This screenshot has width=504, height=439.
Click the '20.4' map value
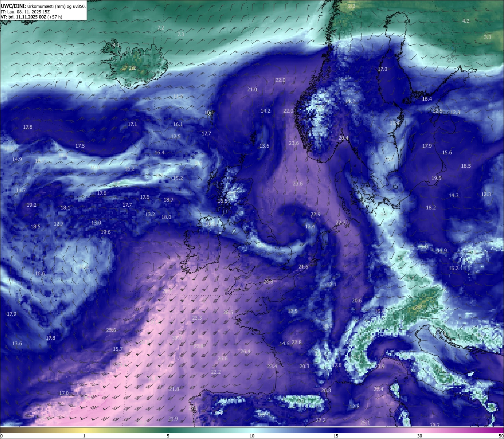point(343,138)
